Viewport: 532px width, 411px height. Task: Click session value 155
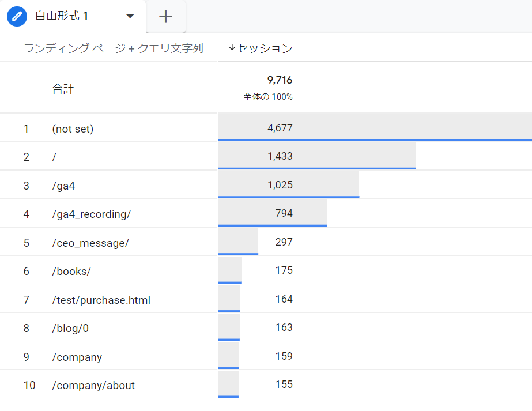pos(284,384)
